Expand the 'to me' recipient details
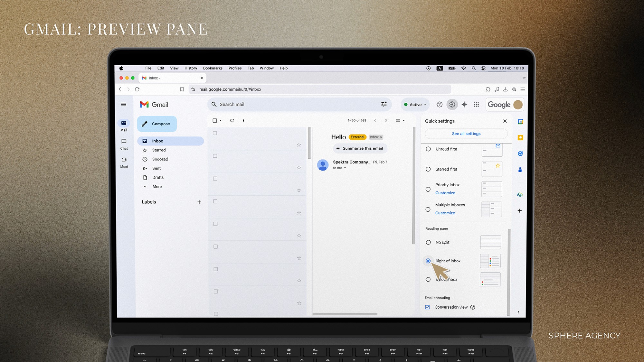 [339, 168]
